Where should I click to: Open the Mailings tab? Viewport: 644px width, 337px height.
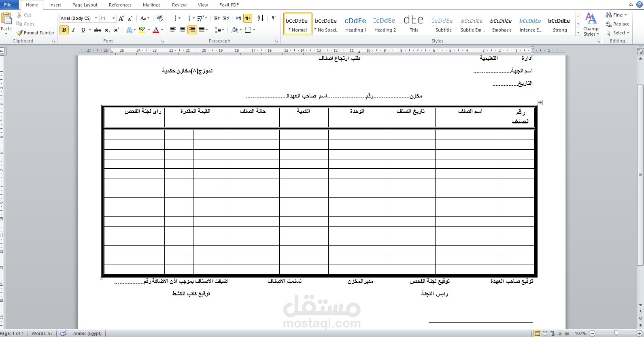click(152, 5)
